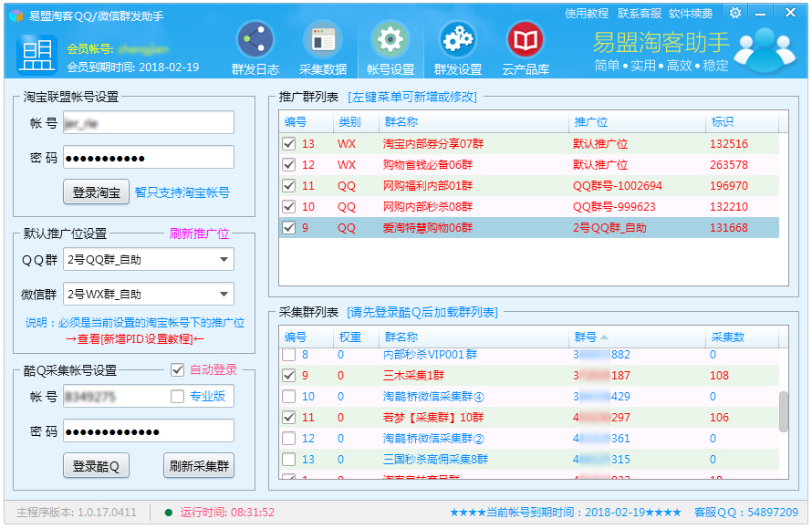Open the 群发日志 panel
This screenshot has height=529, width=812.
pos(255,46)
